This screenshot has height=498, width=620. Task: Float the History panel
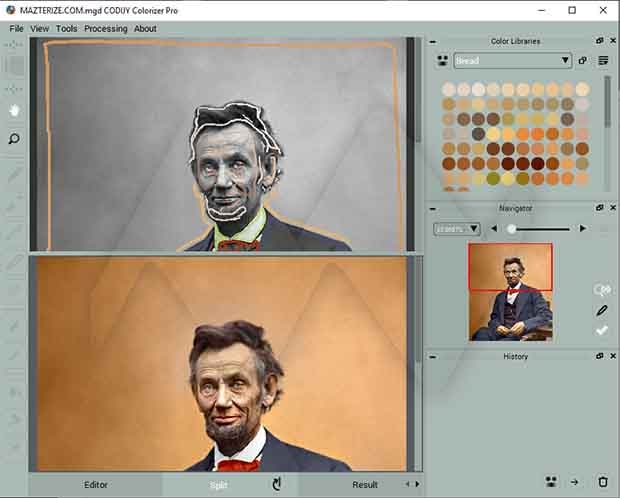pyautogui.click(x=599, y=356)
